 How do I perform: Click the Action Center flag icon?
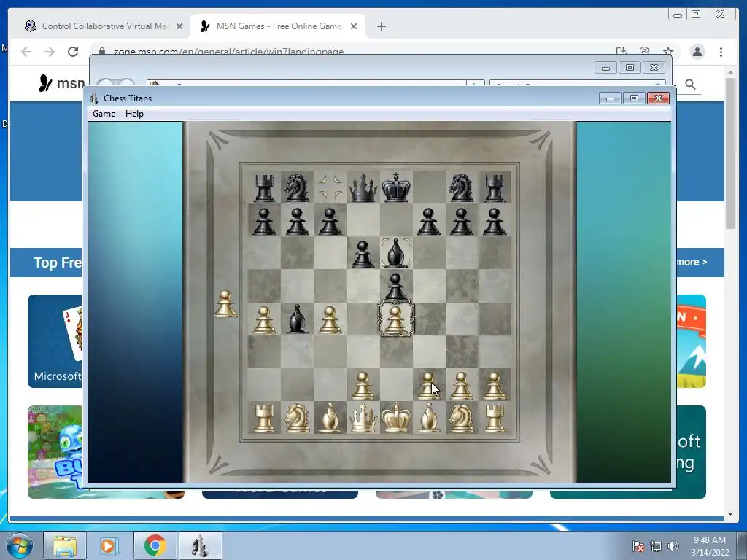pos(638,546)
